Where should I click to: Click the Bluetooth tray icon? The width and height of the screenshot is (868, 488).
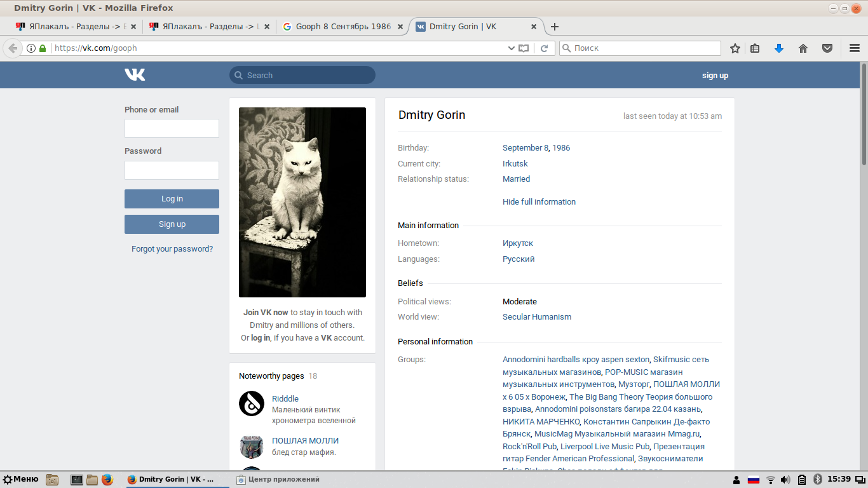tap(818, 480)
